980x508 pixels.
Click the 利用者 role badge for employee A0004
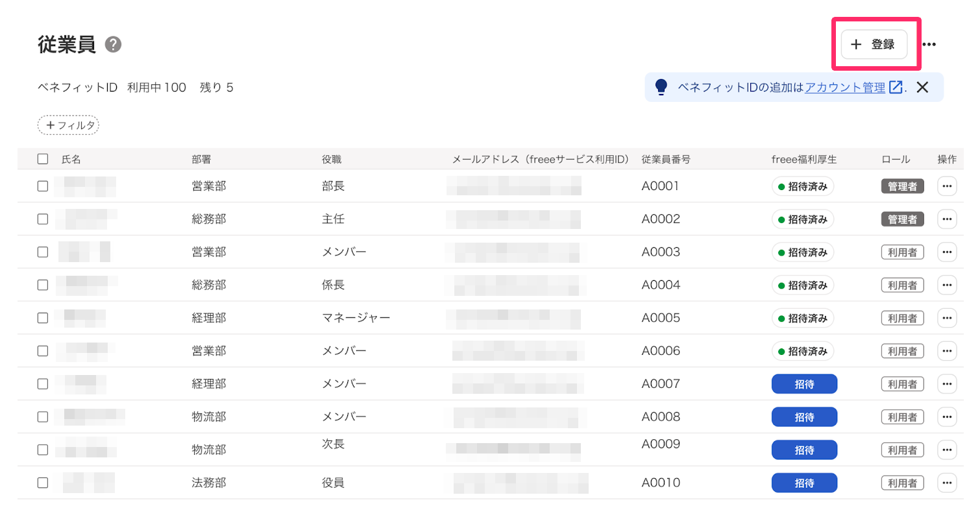[902, 285]
